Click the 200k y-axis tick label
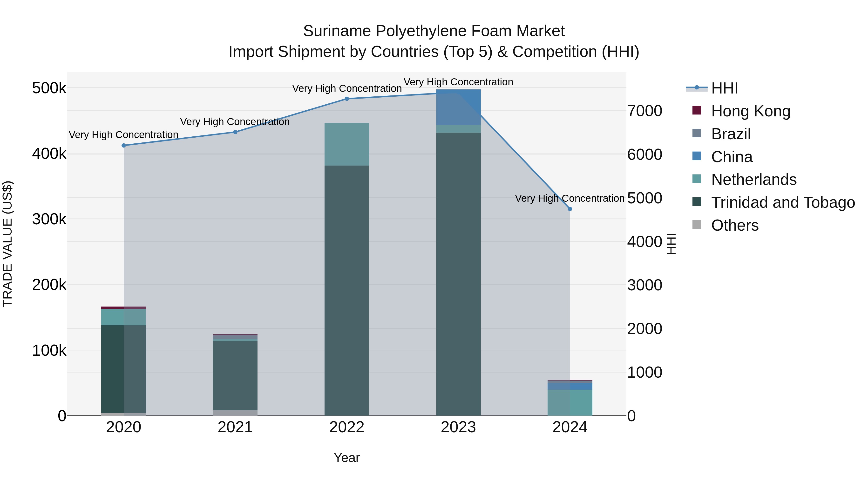 pyautogui.click(x=49, y=285)
